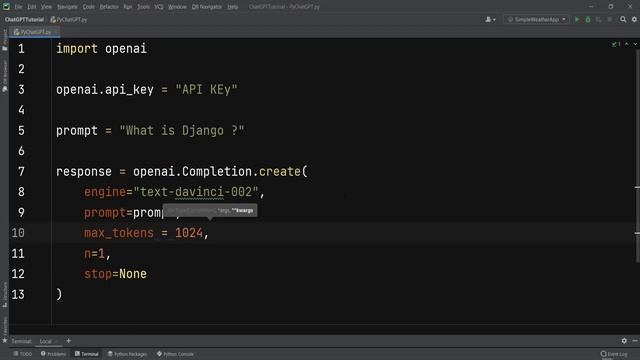Click the "API KEy" string literal
This screenshot has width=640, height=360.
click(x=206, y=89)
